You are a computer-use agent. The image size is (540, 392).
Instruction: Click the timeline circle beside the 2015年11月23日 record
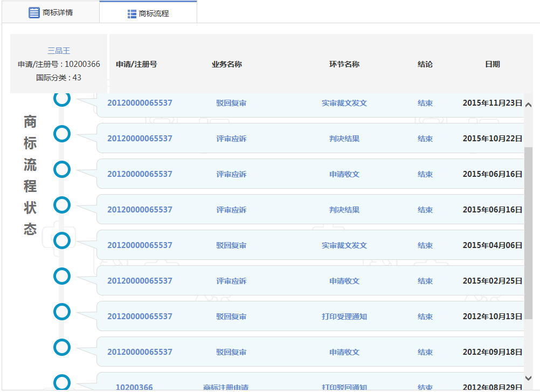62,99
